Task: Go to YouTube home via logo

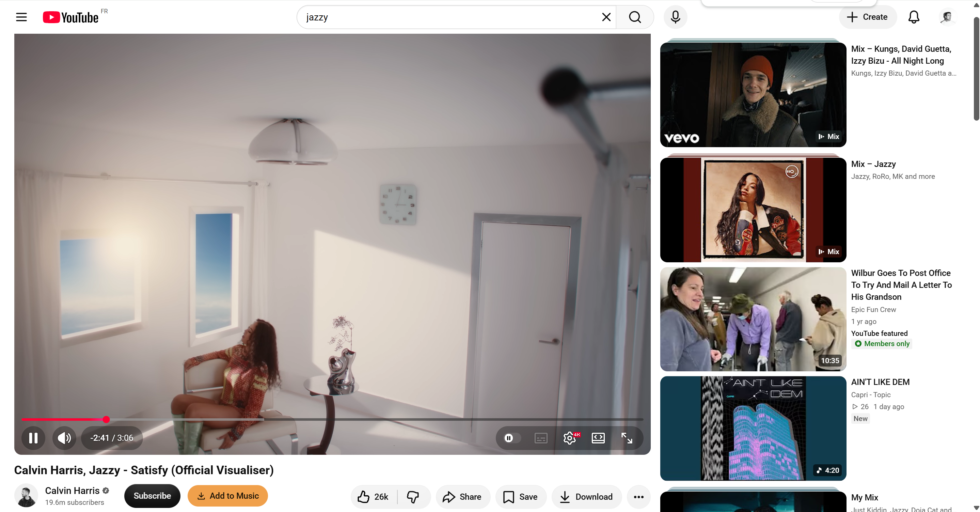Action: coord(71,17)
